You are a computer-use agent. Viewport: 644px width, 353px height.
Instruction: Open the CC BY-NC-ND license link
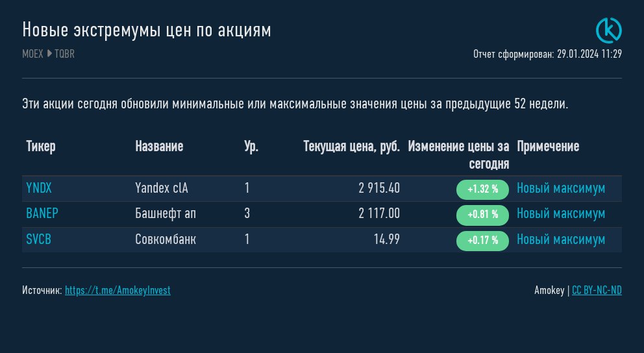pos(597,291)
